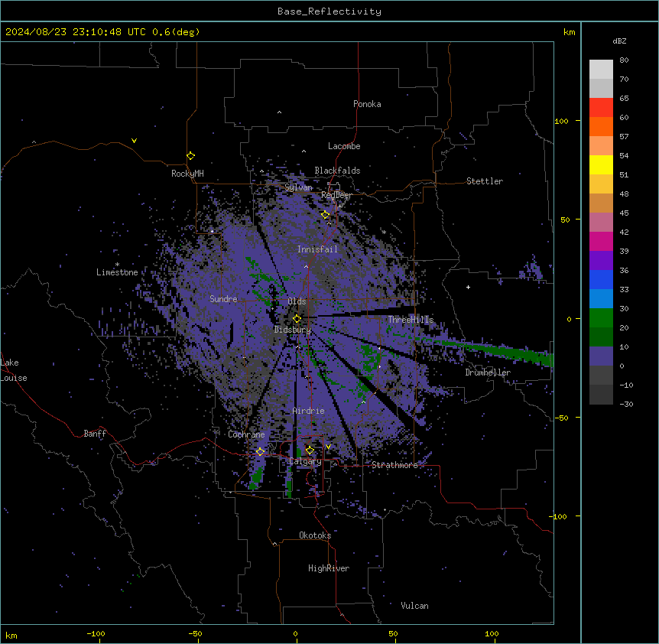This screenshot has height=644, width=659.
Task: Select the white caret marker below Innisfail
Action: [x=306, y=266]
